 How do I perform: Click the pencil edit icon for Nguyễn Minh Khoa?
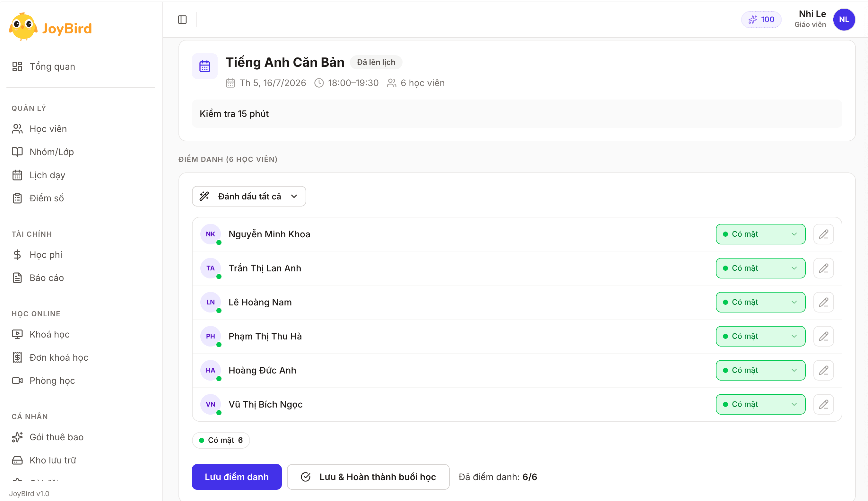click(x=823, y=234)
